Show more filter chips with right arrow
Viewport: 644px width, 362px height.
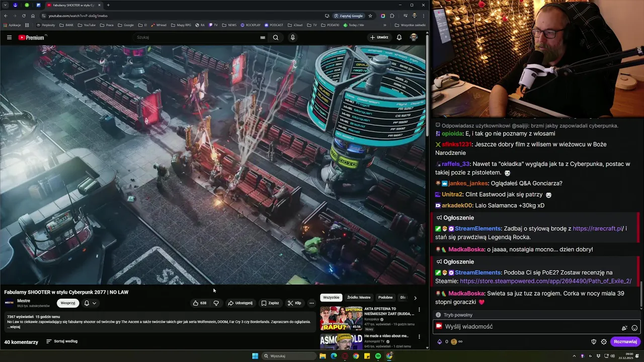(x=415, y=298)
